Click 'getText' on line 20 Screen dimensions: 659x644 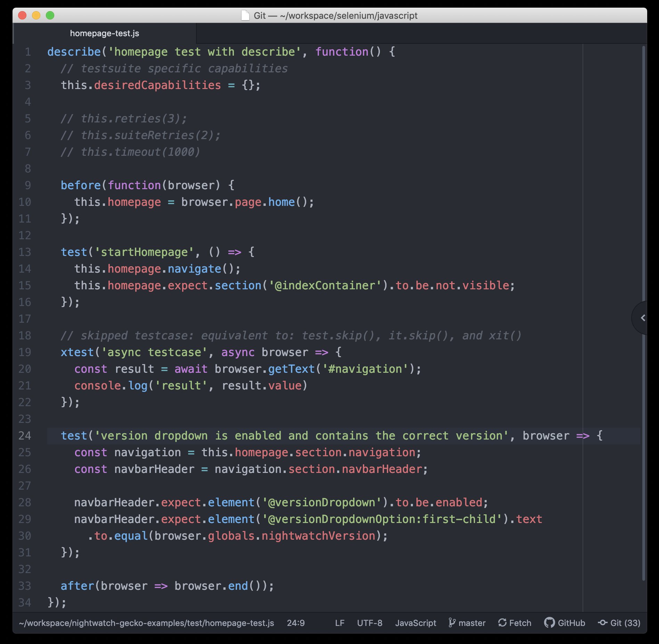tap(291, 369)
